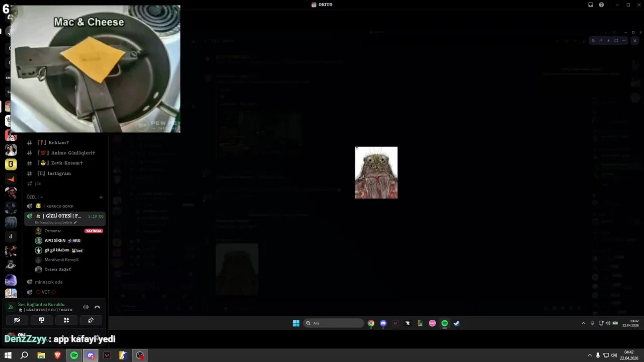Toggle noise suppression waveform icon
This screenshot has width=644, height=362.
pyautogui.click(x=86, y=307)
